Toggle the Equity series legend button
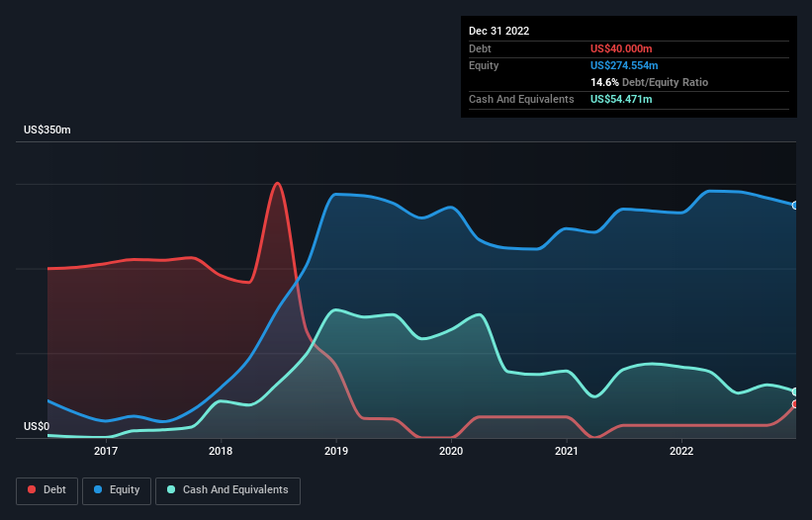This screenshot has width=812, height=520. [117, 490]
